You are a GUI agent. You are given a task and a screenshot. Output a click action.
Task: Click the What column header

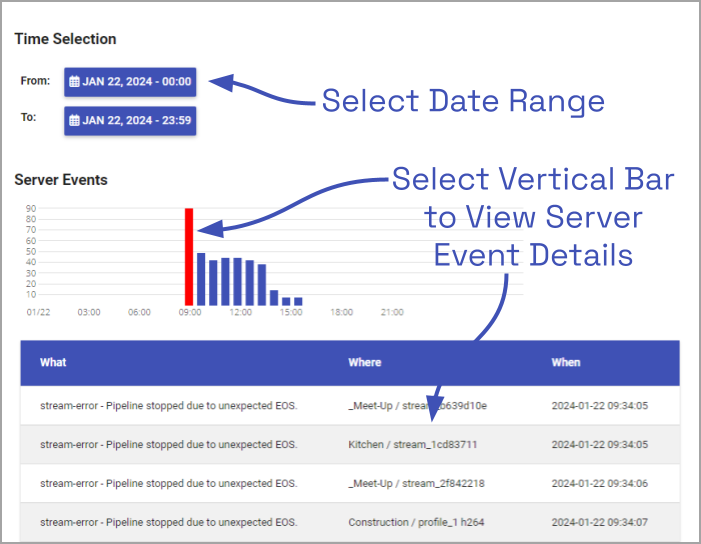[53, 363]
